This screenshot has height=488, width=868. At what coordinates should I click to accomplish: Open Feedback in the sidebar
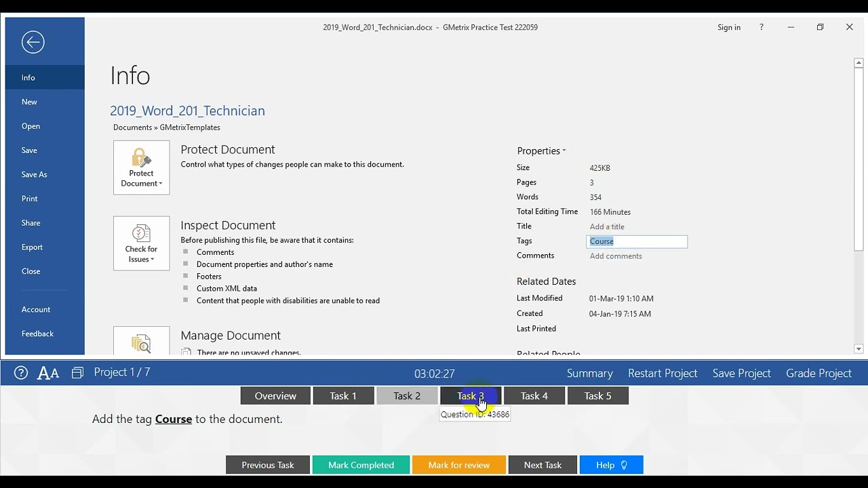click(45, 333)
